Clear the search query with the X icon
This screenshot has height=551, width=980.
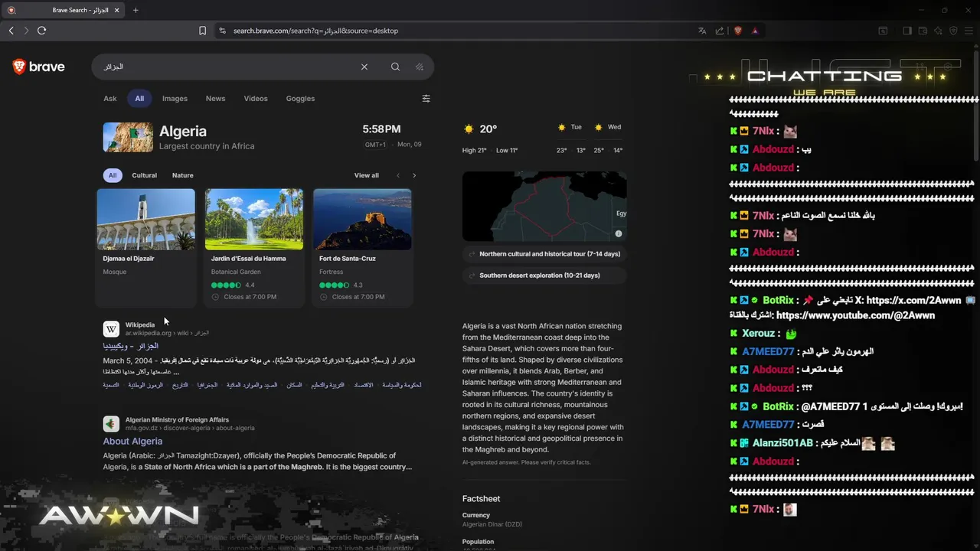coord(364,67)
